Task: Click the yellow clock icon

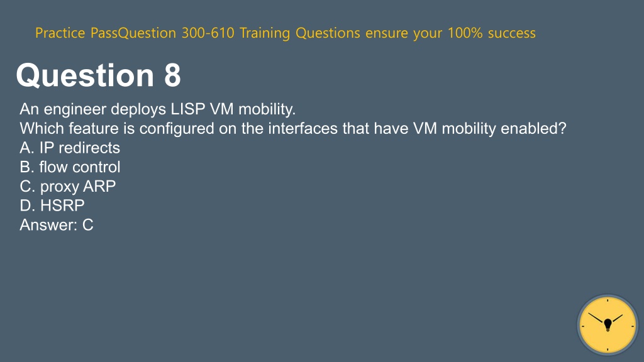Action: (608, 325)
